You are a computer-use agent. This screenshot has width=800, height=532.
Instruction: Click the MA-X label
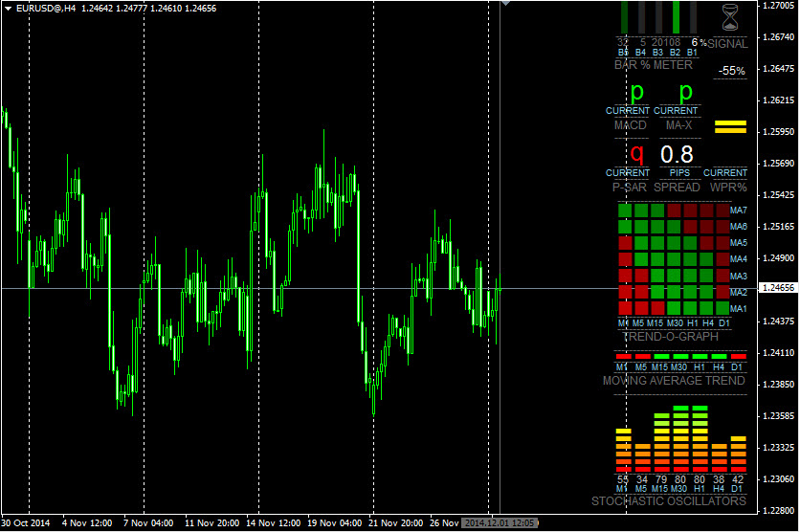[x=678, y=125]
